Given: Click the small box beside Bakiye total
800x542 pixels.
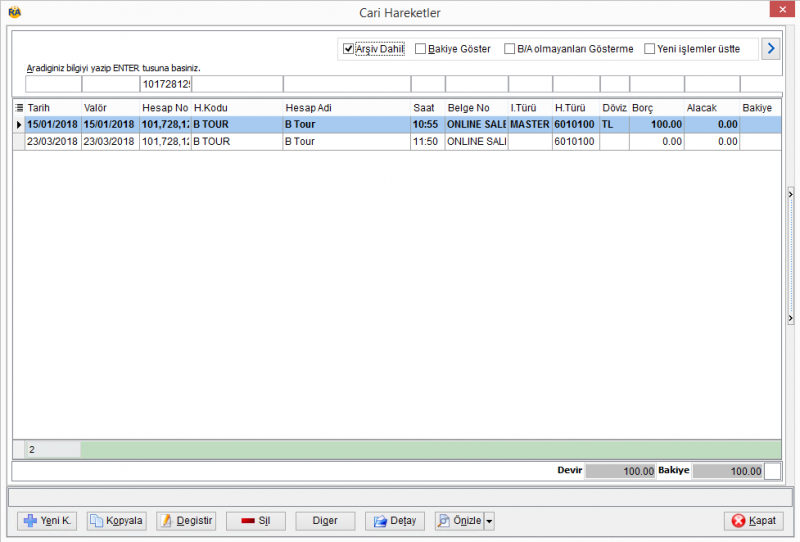Looking at the screenshot, I should coord(772,471).
